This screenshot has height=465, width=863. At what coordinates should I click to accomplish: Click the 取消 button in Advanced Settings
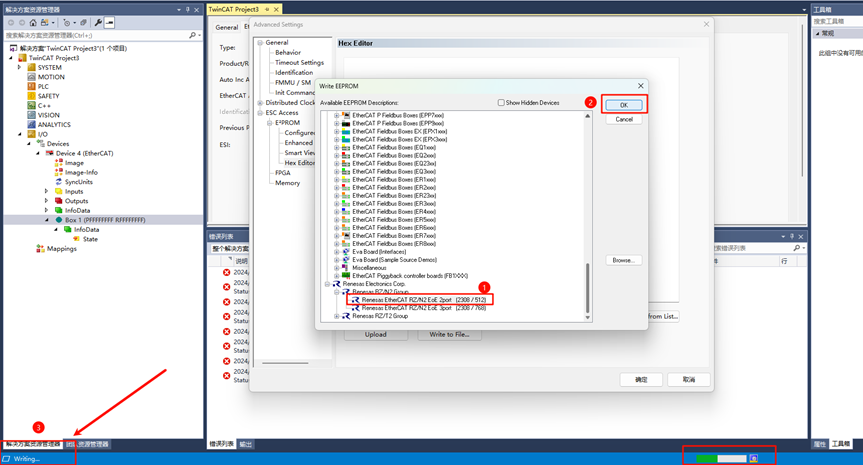[x=689, y=380]
